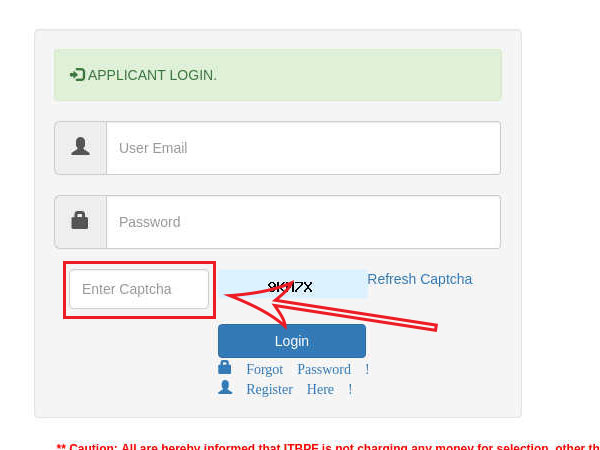Focus the Enter Captcha text box
Screen dimensions: 600x450
point(139,289)
